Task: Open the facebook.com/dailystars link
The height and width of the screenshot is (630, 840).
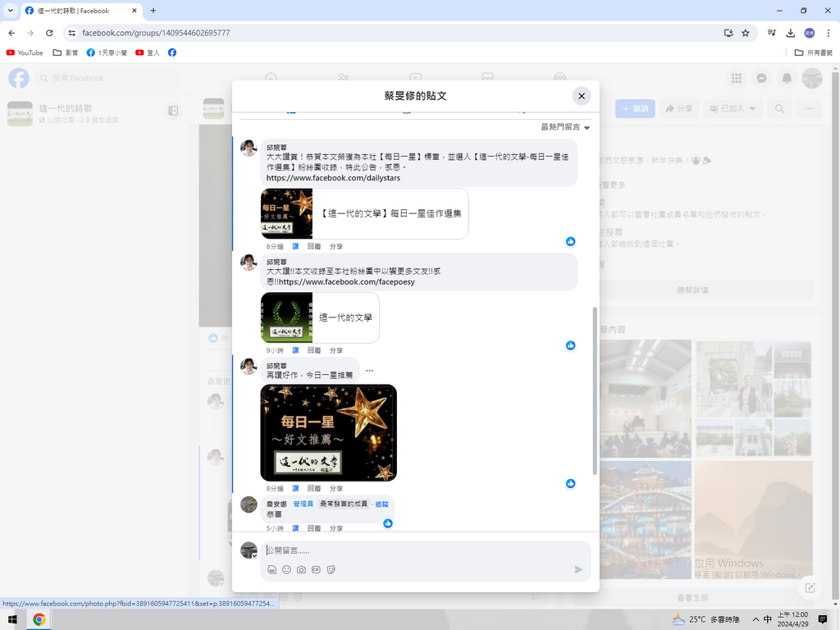Action: coord(333,178)
